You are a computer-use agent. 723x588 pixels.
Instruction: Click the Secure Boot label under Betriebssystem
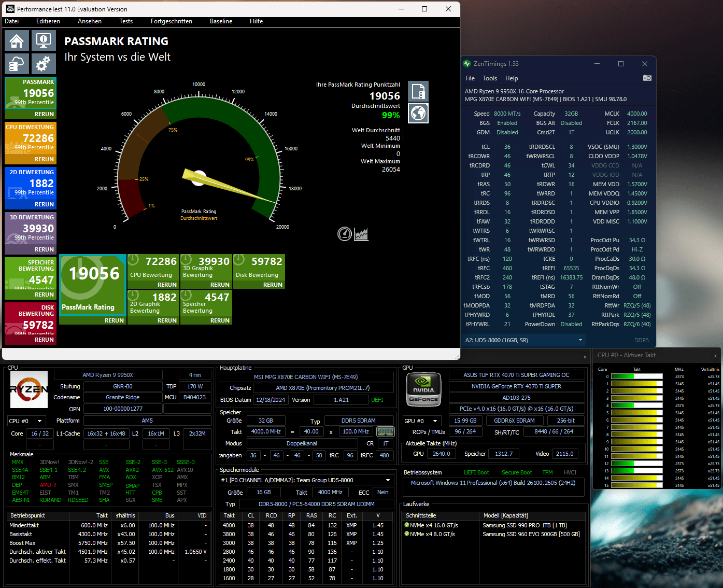(517, 472)
